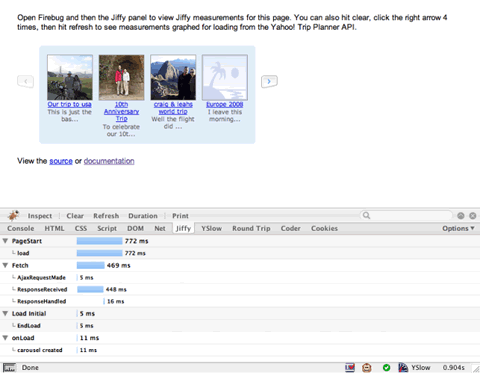
Task: Select the AjaxRequestMade row
Action: (240, 277)
